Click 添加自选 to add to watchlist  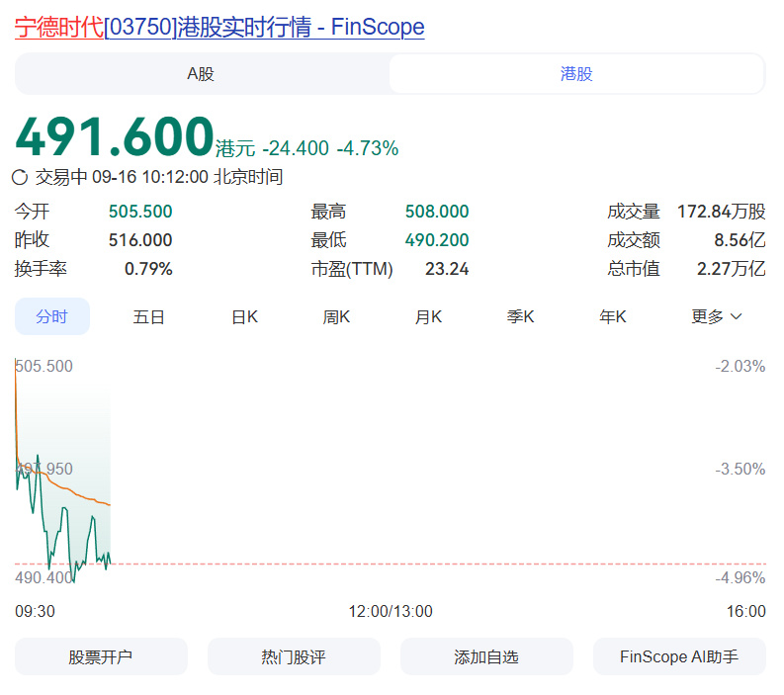pos(486,656)
